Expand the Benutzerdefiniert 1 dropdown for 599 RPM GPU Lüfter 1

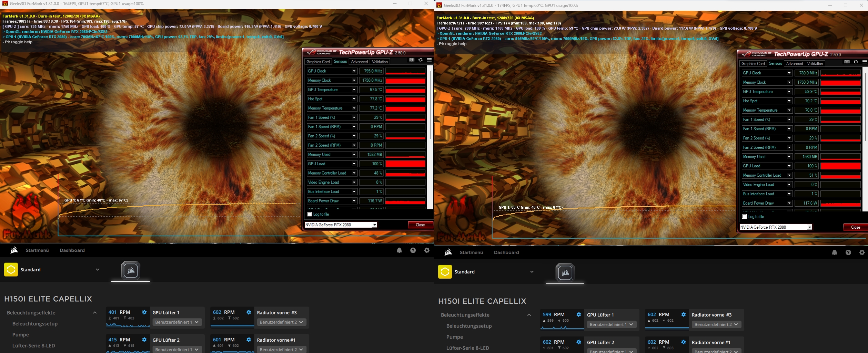tap(612, 324)
